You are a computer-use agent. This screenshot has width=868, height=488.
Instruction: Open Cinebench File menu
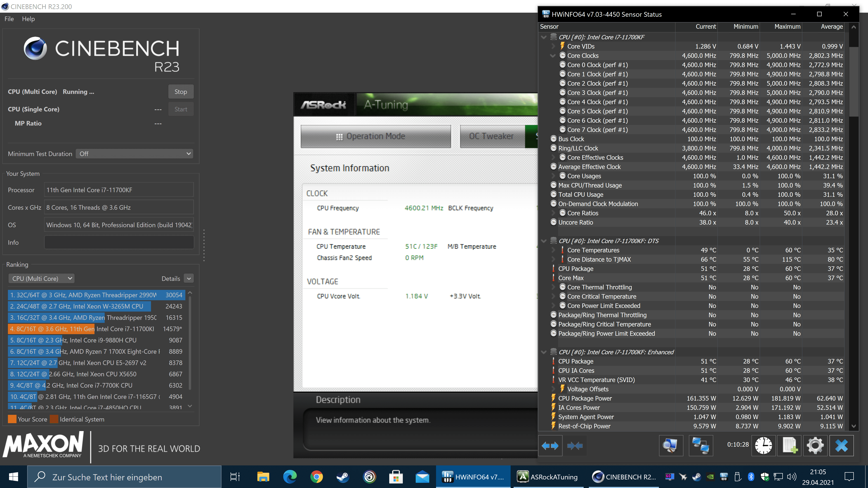click(9, 19)
